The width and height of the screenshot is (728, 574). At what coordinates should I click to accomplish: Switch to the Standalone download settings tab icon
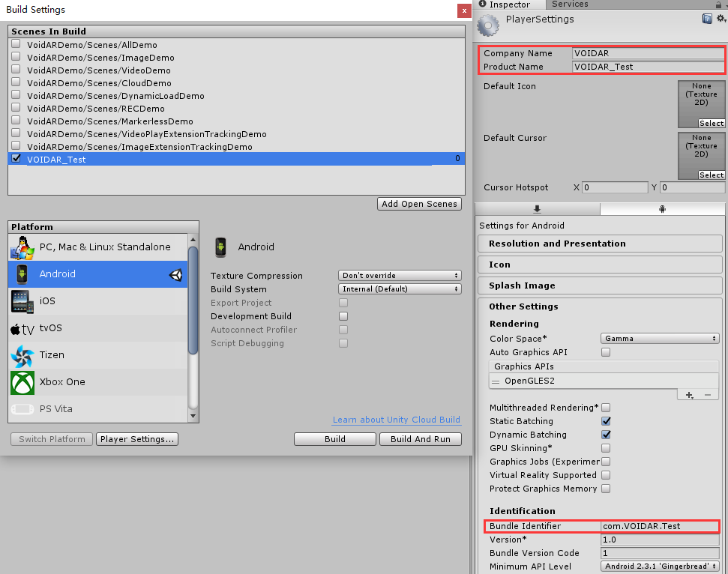[537, 209]
